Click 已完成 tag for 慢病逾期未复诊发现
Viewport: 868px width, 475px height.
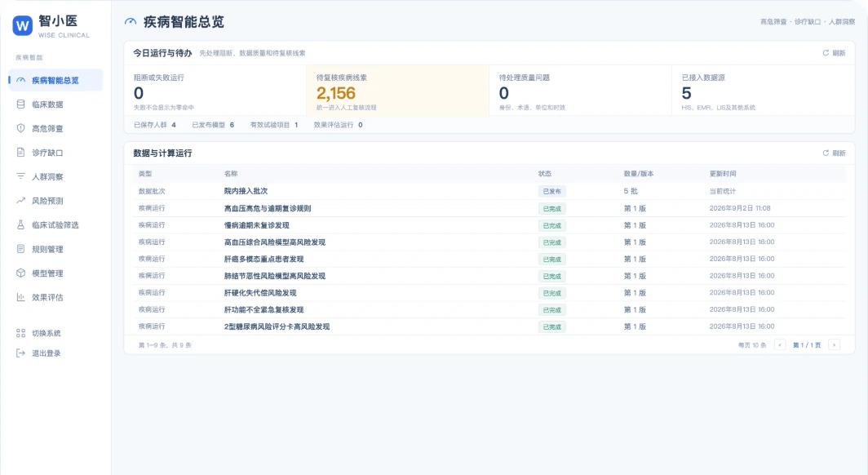coord(552,226)
